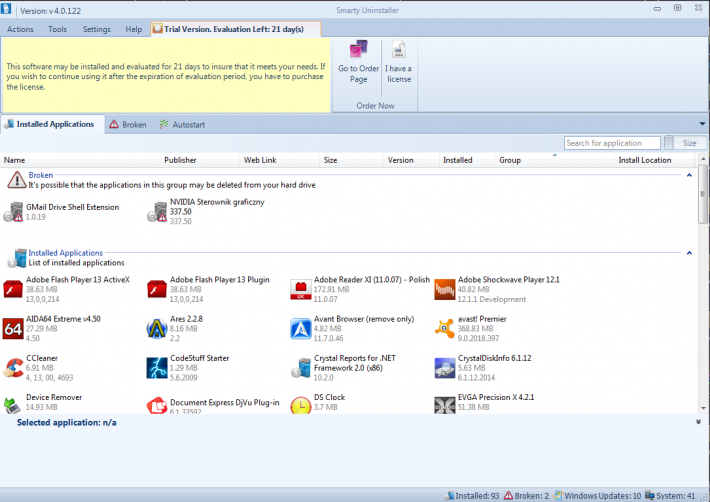
Task: Open the Help menu
Action: coord(134,29)
